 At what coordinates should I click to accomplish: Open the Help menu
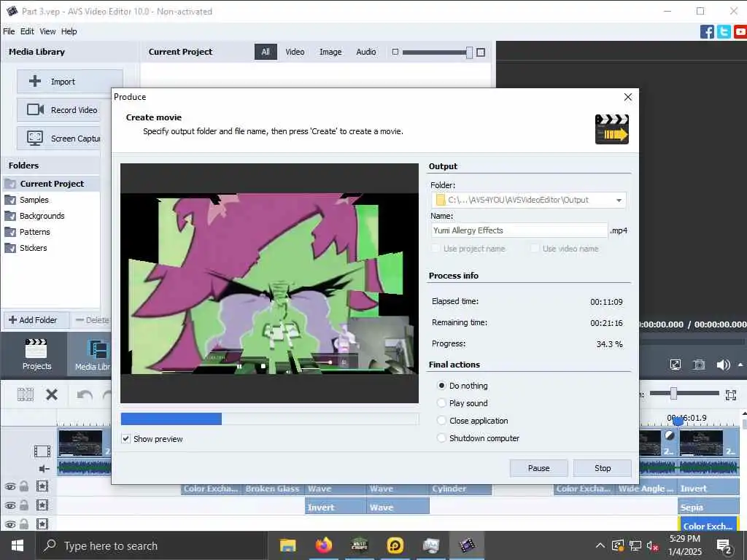pyautogui.click(x=69, y=31)
